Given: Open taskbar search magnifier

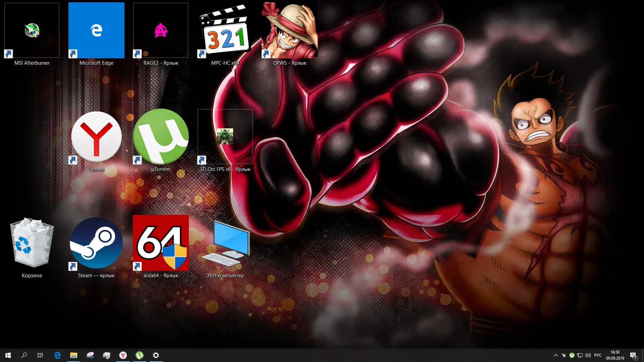Looking at the screenshot, I should click(24, 355).
